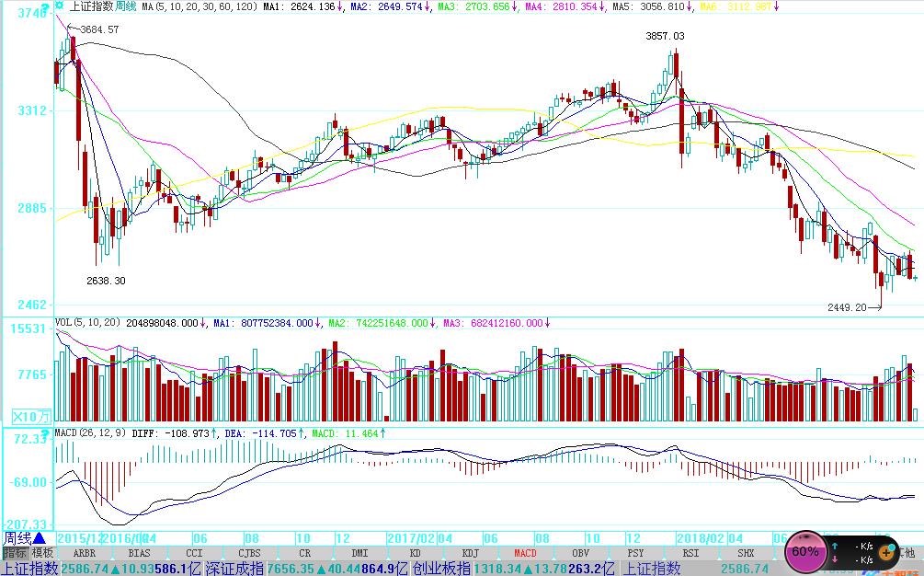This screenshot has width=924, height=576.
Task: Select the PSY indicator tab
Action: [635, 554]
